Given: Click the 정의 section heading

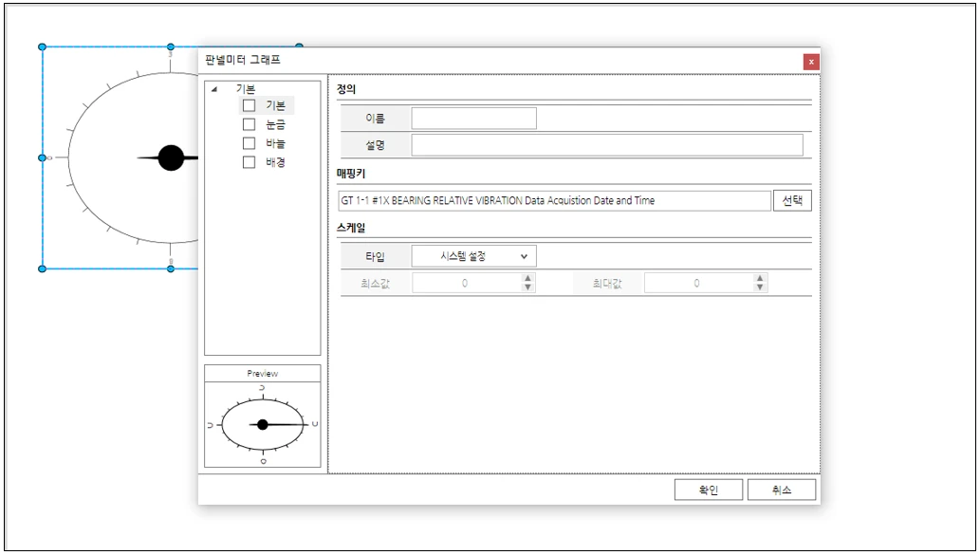Looking at the screenshot, I should click(346, 89).
